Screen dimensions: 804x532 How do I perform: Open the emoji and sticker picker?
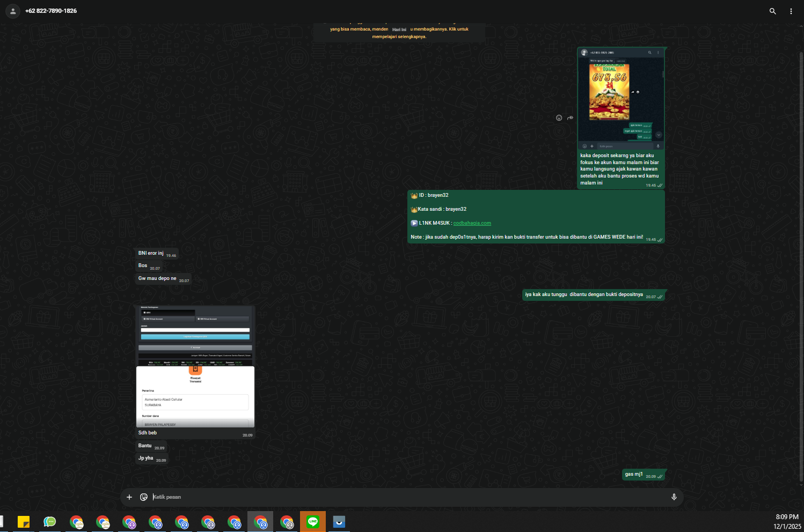144,497
